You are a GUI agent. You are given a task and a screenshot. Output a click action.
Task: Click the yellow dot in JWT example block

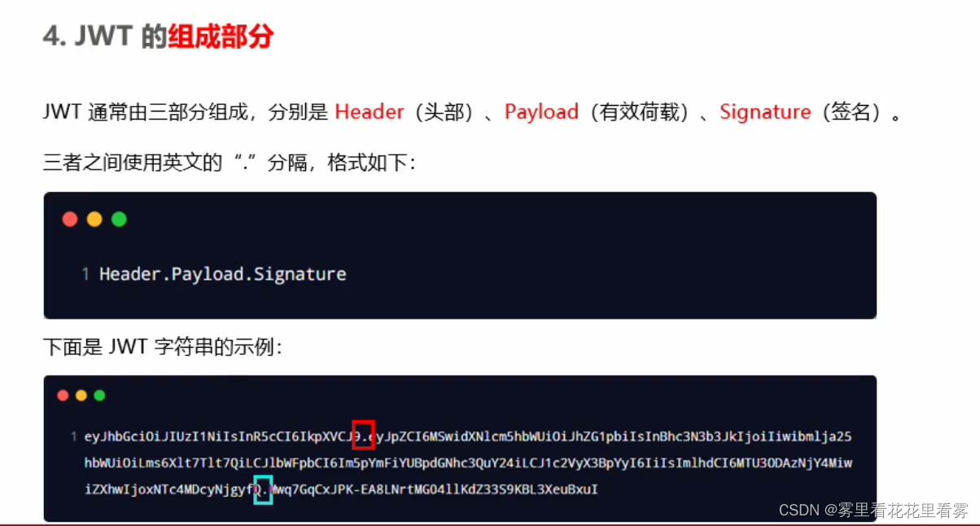pyautogui.click(x=81, y=396)
